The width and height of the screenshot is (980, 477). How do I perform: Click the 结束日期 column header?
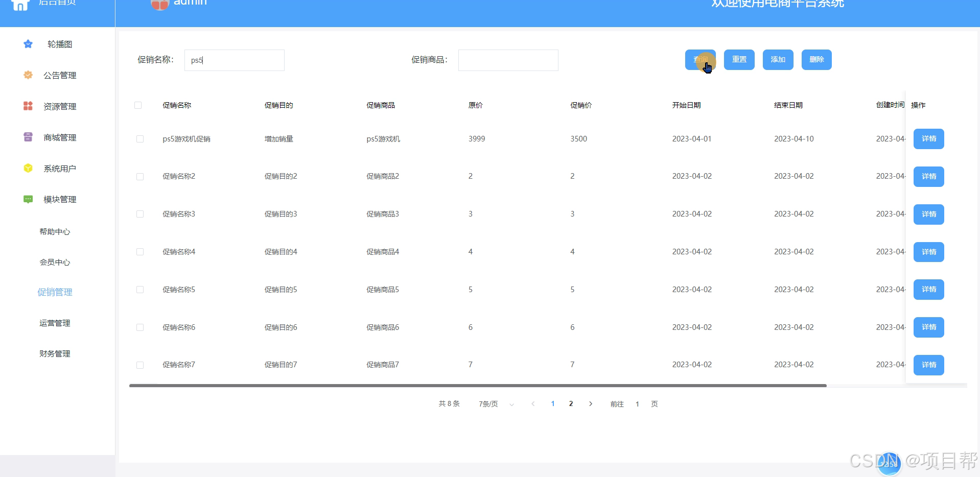pyautogui.click(x=788, y=105)
